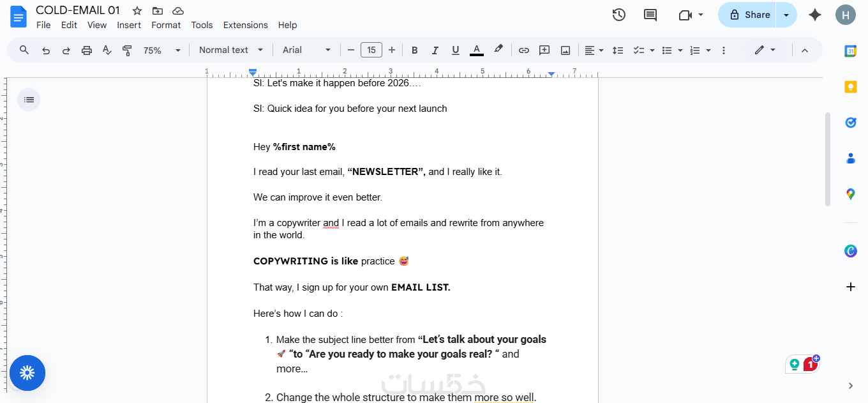Show side panel chevron arrow
This screenshot has height=403, width=868.
[x=851, y=385]
